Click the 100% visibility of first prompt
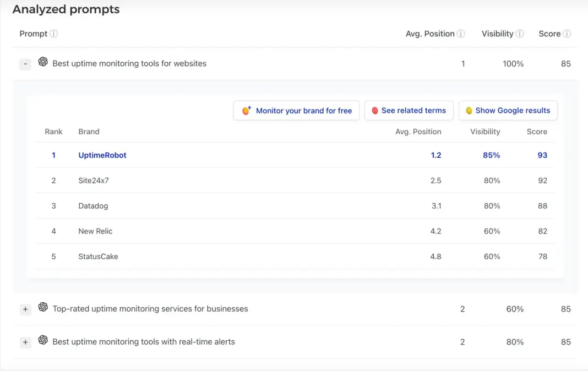The height and width of the screenshot is (371, 588). 513,64
